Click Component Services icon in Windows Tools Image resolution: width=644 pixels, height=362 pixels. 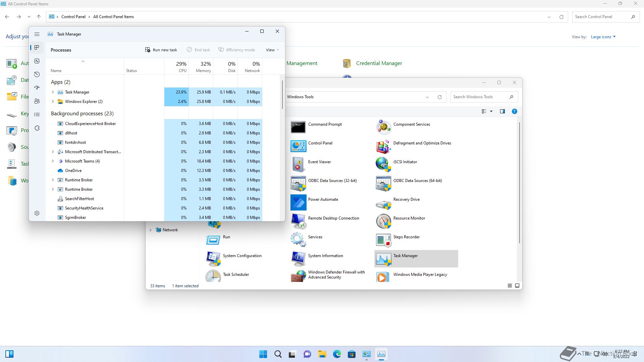(383, 127)
